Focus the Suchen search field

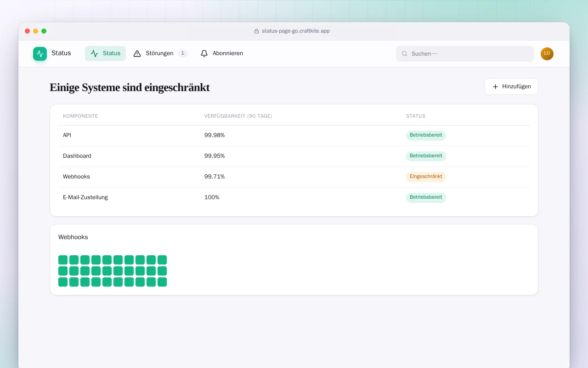[x=465, y=54]
